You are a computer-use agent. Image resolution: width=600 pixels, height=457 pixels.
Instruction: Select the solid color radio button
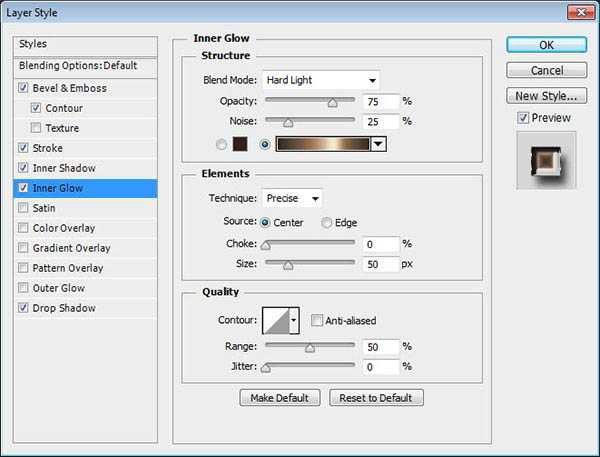(219, 143)
